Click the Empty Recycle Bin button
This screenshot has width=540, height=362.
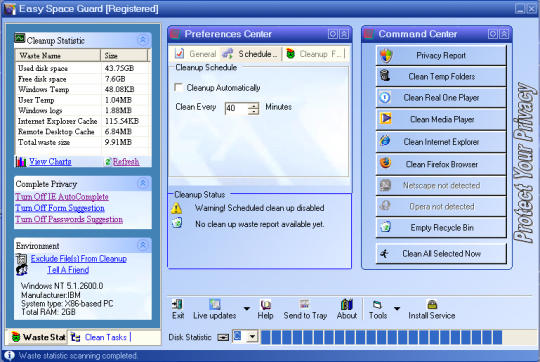(441, 227)
